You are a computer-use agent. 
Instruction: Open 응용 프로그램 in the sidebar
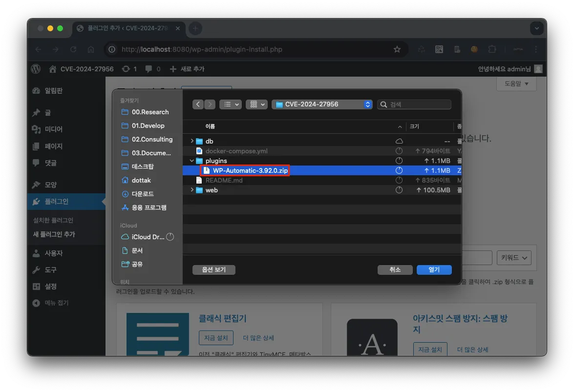pyautogui.click(x=144, y=207)
